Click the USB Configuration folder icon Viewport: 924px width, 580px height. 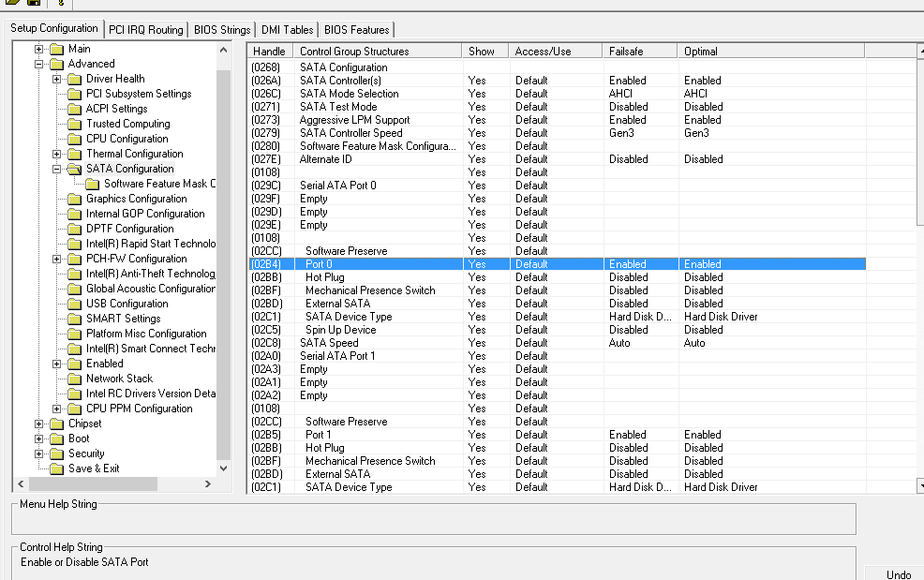(x=75, y=304)
